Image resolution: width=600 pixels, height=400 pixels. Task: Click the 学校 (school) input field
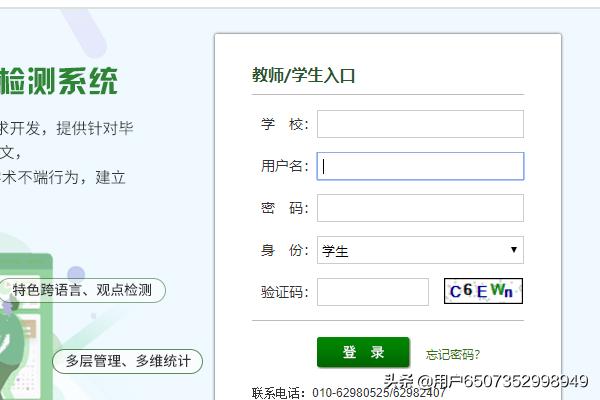click(420, 124)
